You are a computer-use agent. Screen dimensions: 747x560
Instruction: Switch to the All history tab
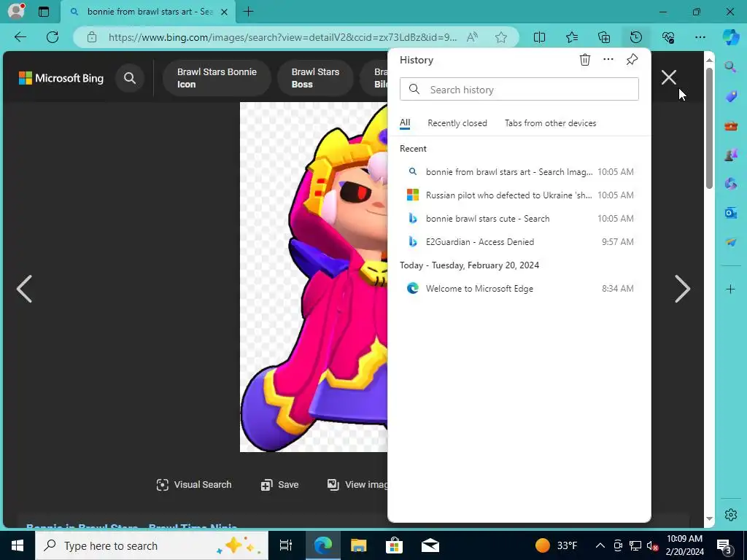point(405,122)
